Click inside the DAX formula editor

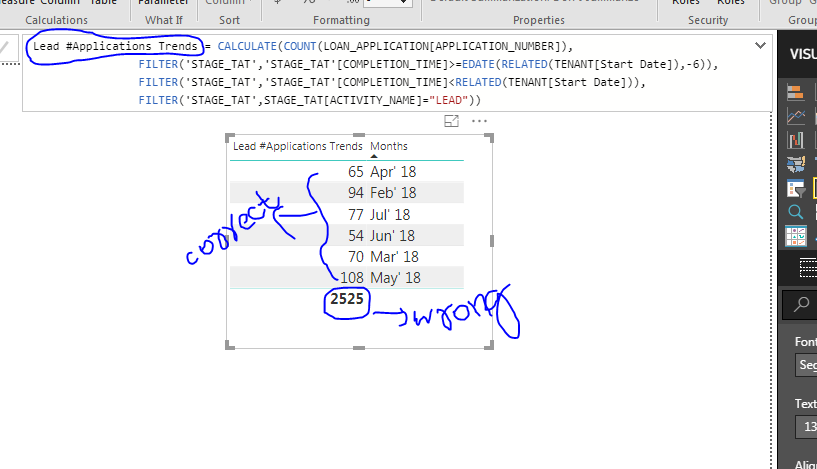coord(397,73)
